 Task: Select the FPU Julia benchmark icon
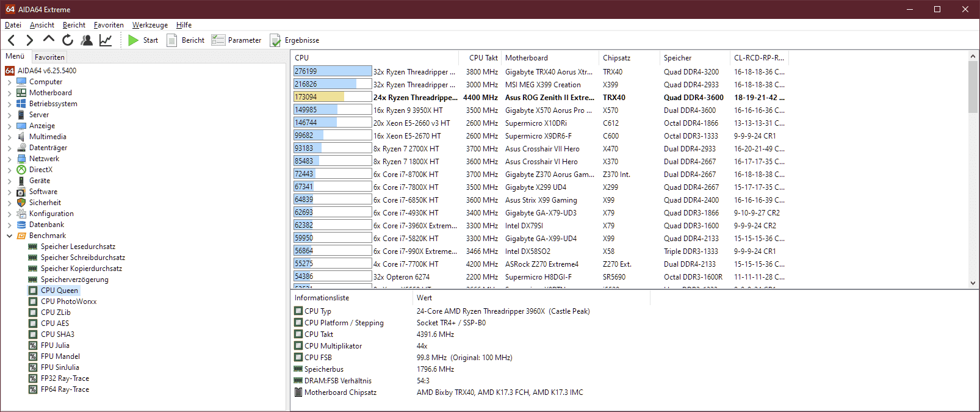tap(33, 345)
